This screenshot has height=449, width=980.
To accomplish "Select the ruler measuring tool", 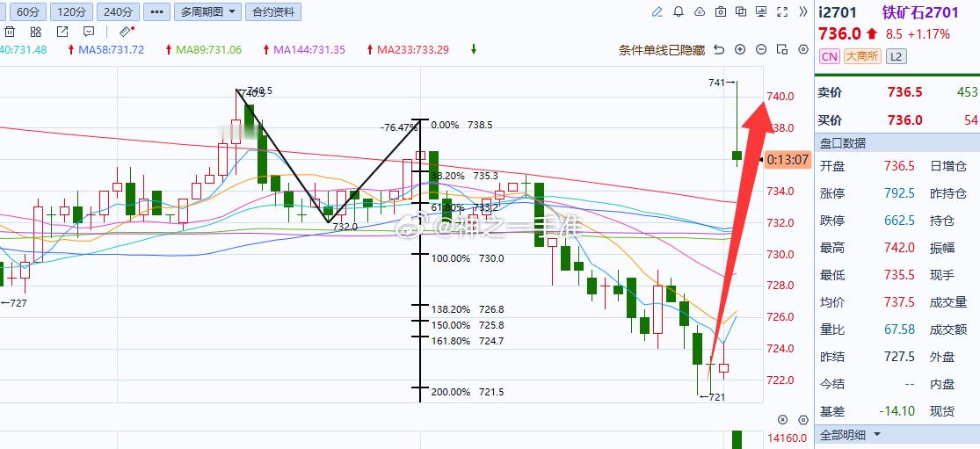I will click(x=126, y=32).
